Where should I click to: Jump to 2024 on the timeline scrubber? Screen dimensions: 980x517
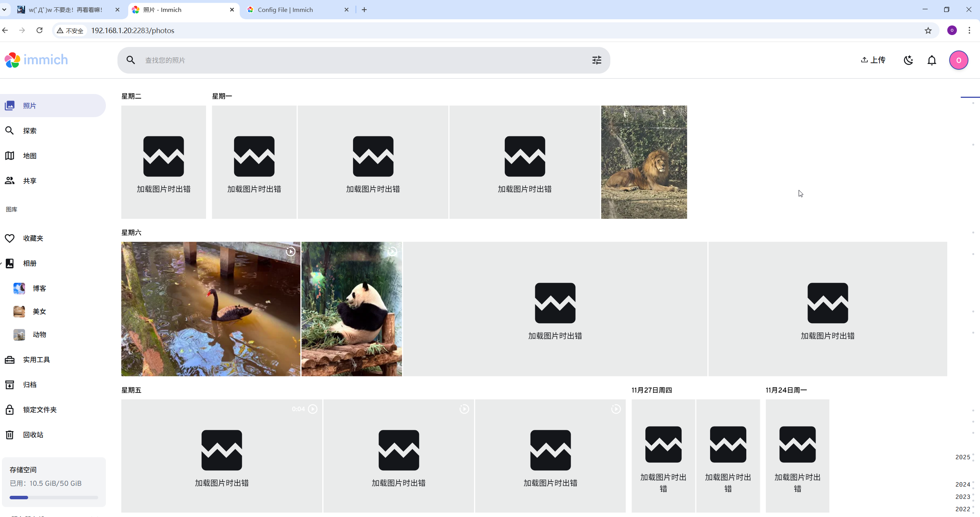coord(962,484)
